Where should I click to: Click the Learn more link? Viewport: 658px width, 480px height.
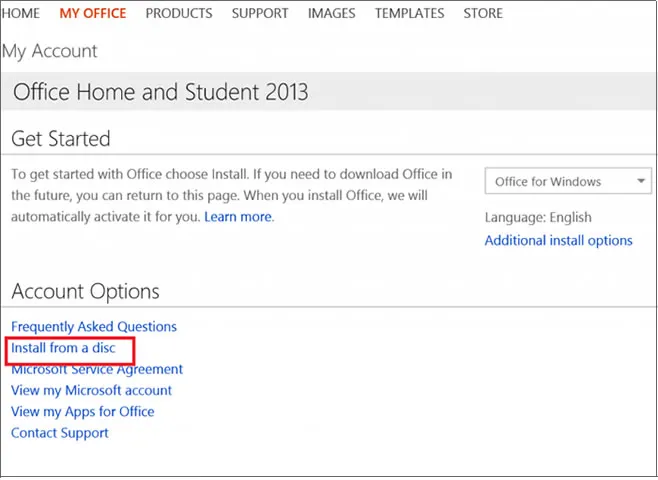pyautogui.click(x=238, y=217)
